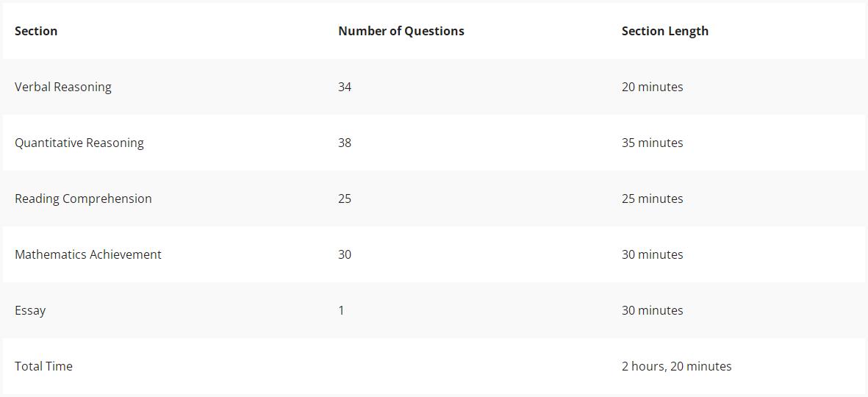Select the Essay row label

(x=30, y=311)
